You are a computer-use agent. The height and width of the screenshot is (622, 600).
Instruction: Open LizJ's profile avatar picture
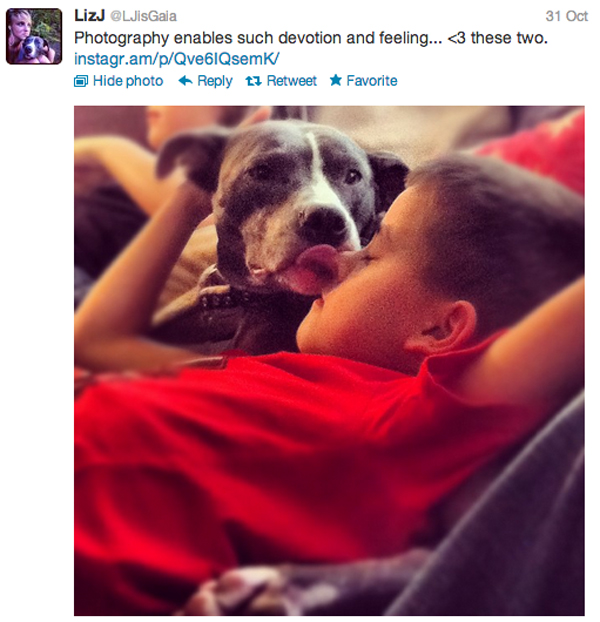tap(34, 36)
